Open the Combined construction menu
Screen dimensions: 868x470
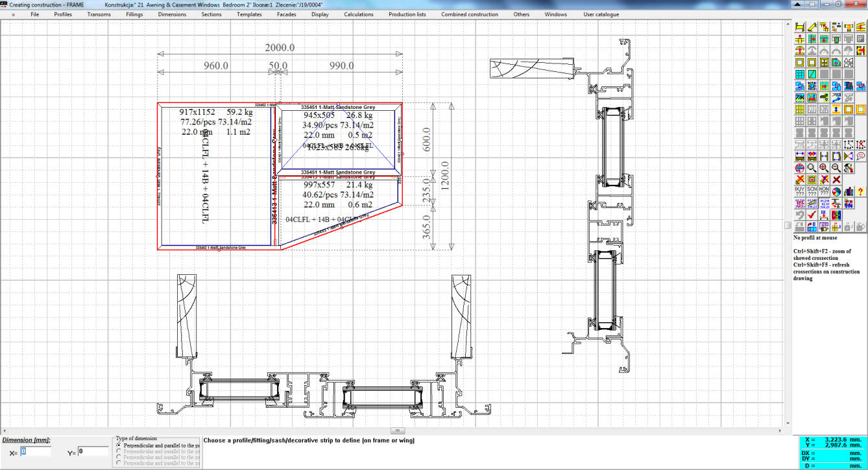point(470,14)
